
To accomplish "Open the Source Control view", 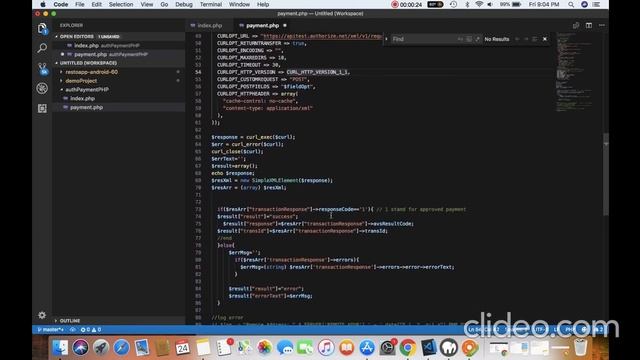I will pos(42,69).
